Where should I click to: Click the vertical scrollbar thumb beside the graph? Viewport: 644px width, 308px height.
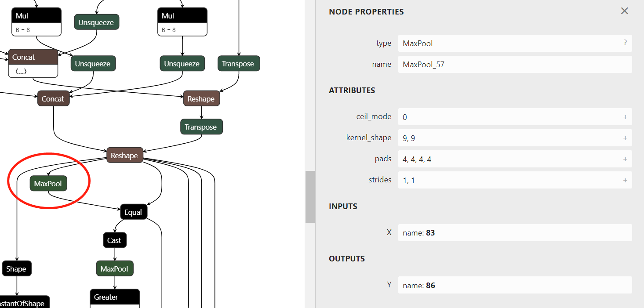(x=310, y=196)
